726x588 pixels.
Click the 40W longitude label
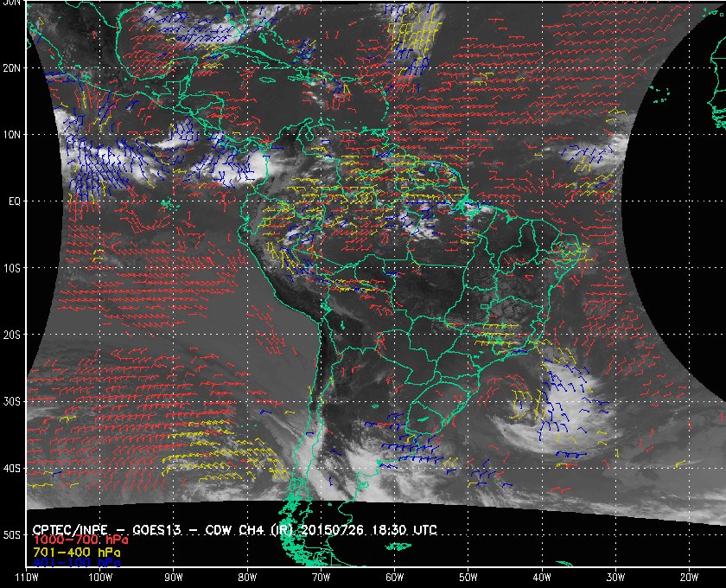(542, 578)
